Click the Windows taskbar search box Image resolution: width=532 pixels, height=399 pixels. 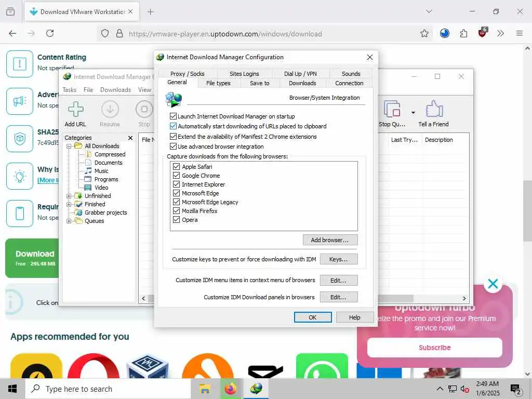coord(108,389)
